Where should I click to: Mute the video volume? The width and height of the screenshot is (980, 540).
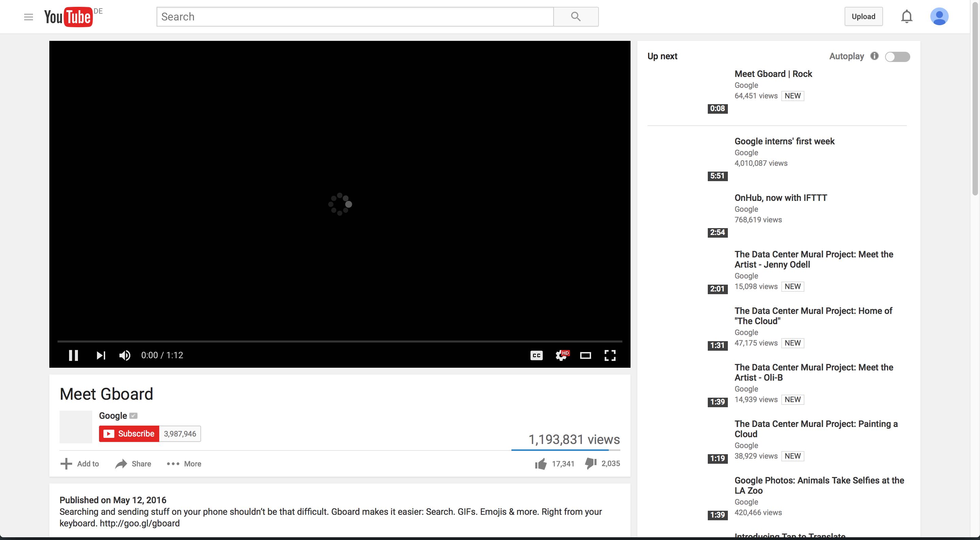coord(125,355)
